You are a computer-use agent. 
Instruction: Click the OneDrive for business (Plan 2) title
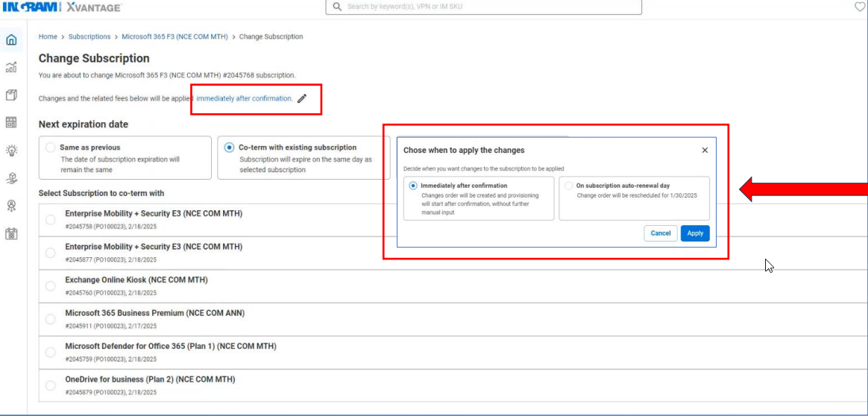click(x=150, y=379)
